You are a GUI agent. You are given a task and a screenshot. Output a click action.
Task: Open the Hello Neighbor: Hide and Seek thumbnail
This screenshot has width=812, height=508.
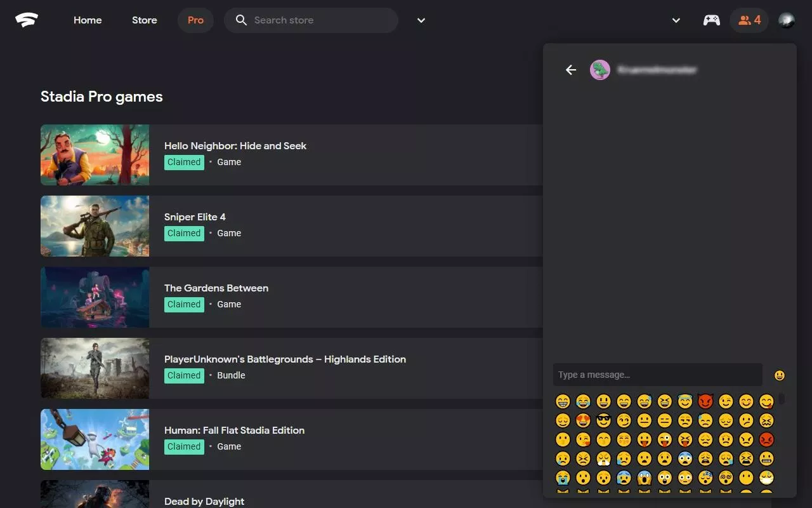[x=95, y=155]
